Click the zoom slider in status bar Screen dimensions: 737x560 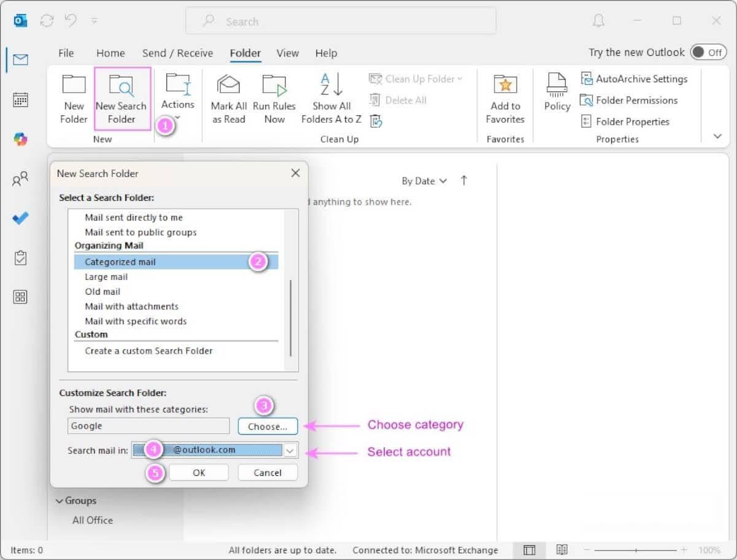point(635,550)
